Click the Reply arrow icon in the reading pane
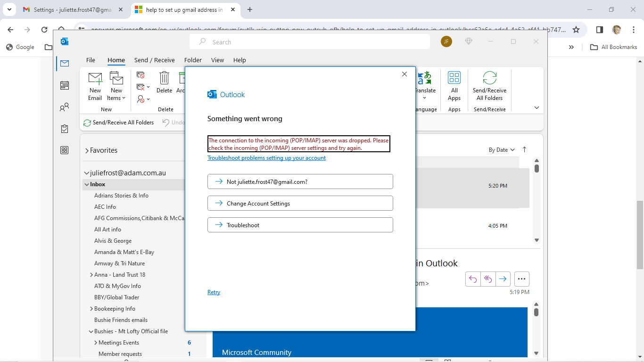644x362 pixels. pos(473,279)
